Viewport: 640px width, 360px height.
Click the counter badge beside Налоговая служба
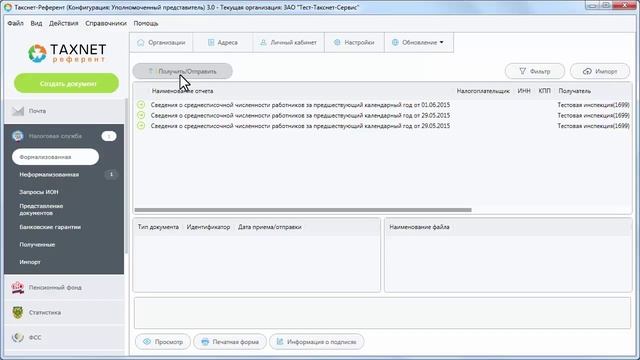point(109,136)
